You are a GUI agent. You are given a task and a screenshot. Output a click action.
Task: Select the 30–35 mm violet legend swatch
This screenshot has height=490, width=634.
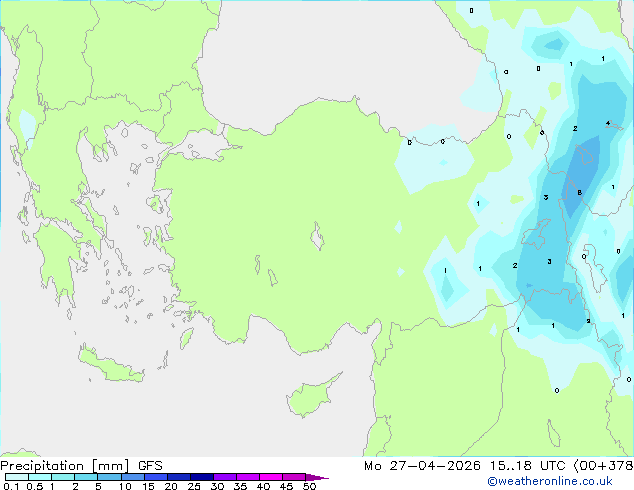click(225, 477)
